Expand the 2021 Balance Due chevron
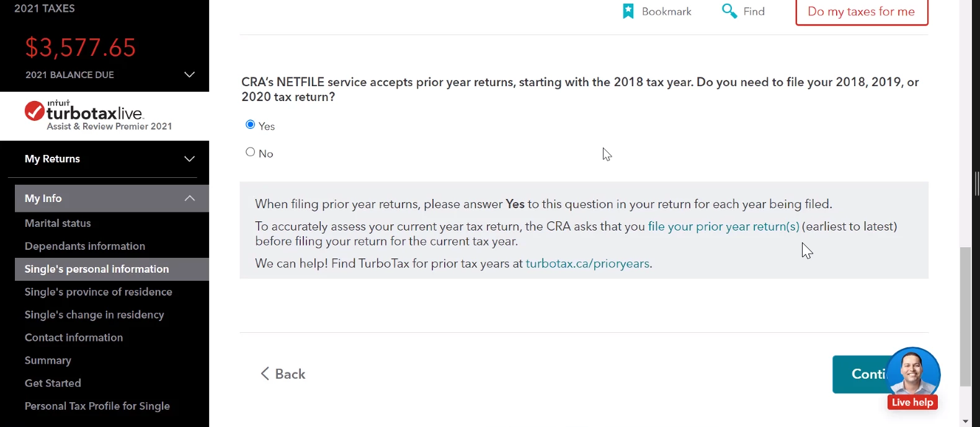 [x=189, y=74]
